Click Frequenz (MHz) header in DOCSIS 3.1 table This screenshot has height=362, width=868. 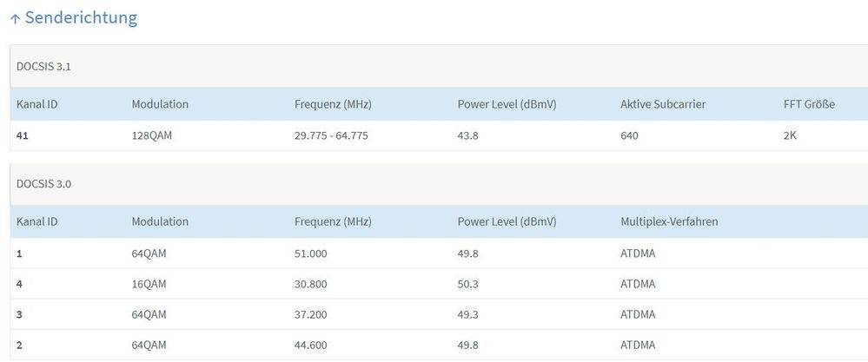click(333, 104)
